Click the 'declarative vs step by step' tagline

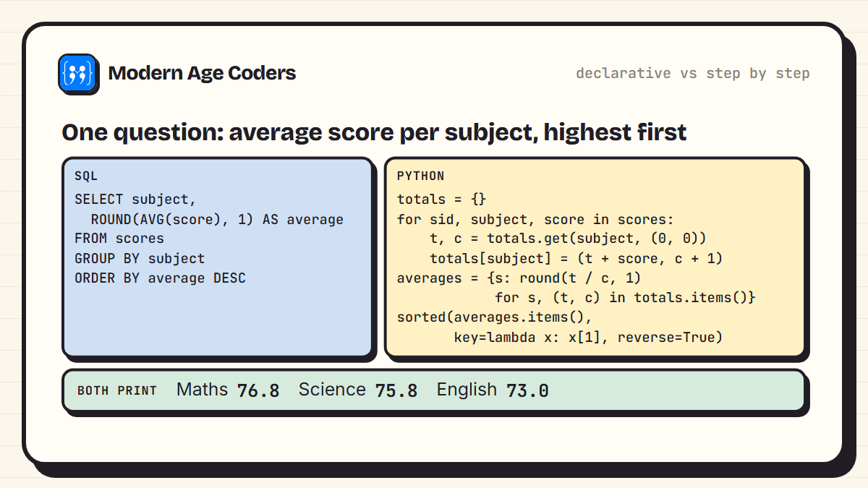coord(693,73)
